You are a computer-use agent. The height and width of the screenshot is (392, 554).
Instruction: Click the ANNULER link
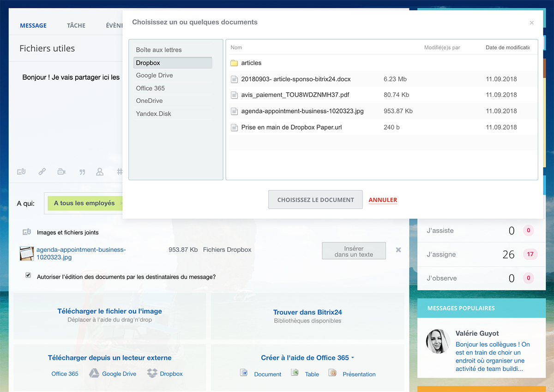tap(383, 200)
